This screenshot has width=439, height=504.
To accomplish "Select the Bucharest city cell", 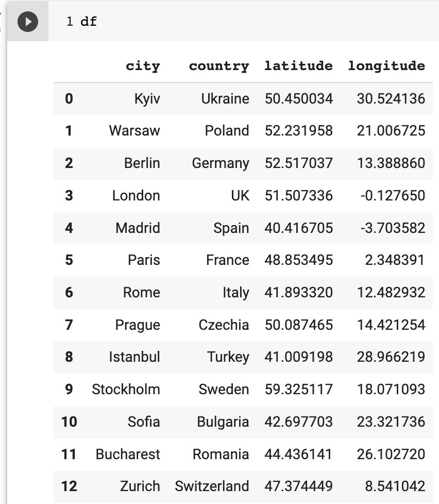I will 128,455.
